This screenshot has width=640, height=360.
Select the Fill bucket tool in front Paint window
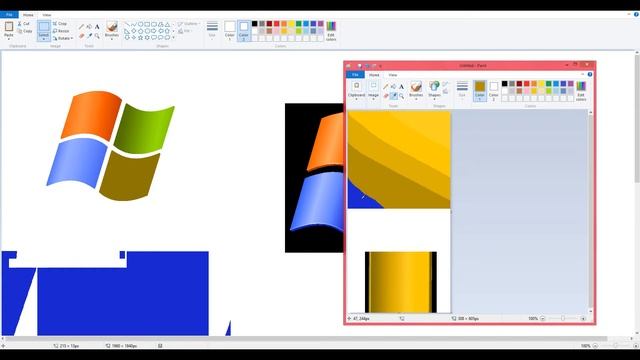pos(393,87)
